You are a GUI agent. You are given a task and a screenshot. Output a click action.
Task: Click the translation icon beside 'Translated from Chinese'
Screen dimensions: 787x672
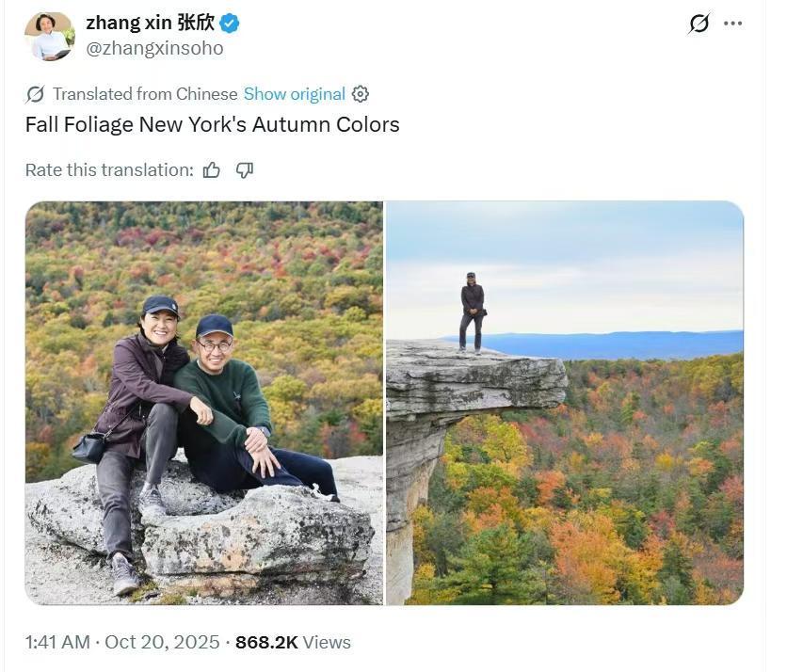coord(35,94)
